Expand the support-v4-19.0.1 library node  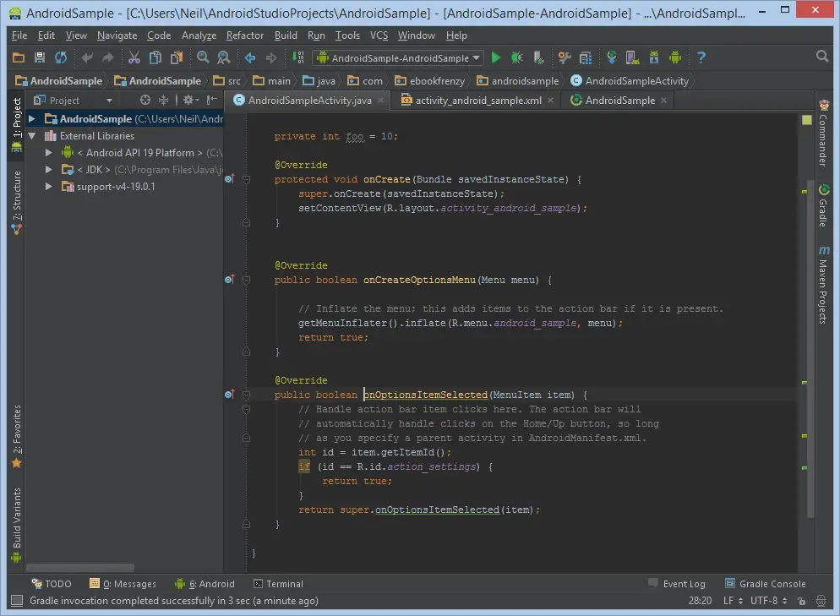49,187
